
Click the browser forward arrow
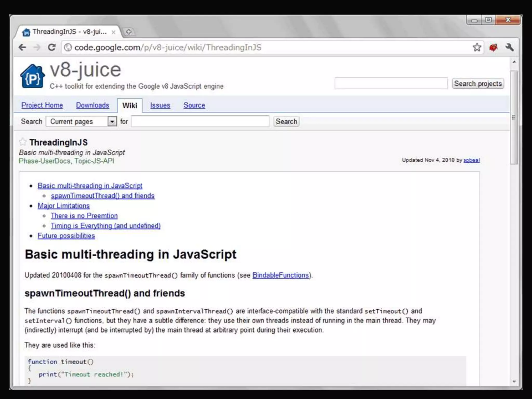37,47
